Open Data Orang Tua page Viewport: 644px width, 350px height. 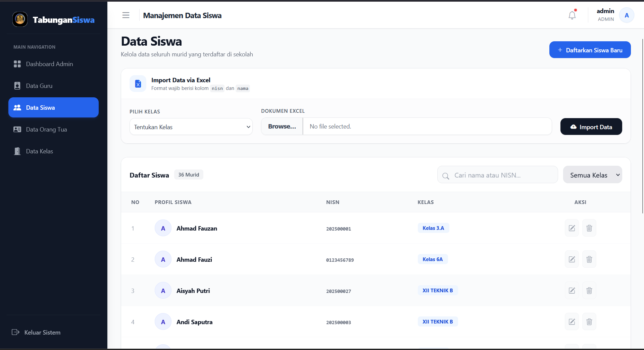click(54, 129)
